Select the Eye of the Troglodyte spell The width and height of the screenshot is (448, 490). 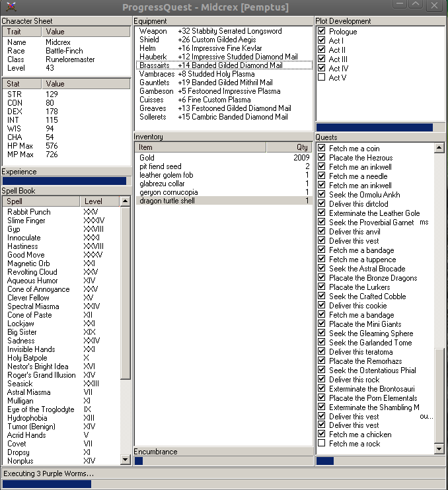pyautogui.click(x=61, y=409)
